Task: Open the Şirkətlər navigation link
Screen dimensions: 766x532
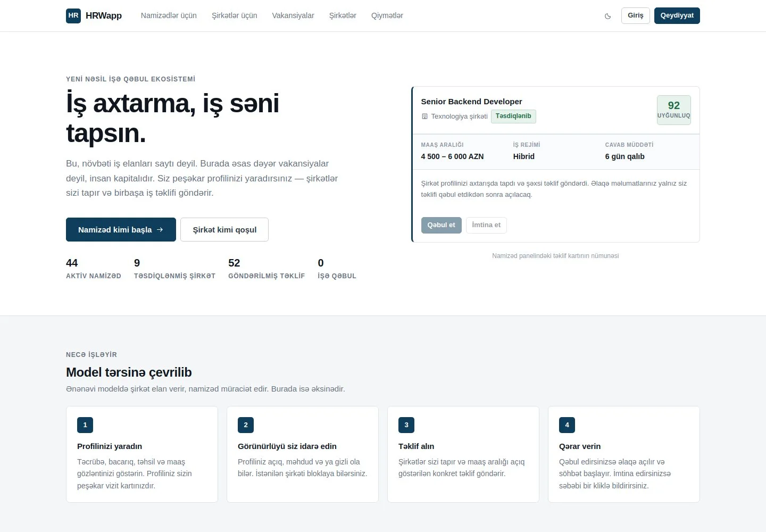Action: pyautogui.click(x=343, y=15)
